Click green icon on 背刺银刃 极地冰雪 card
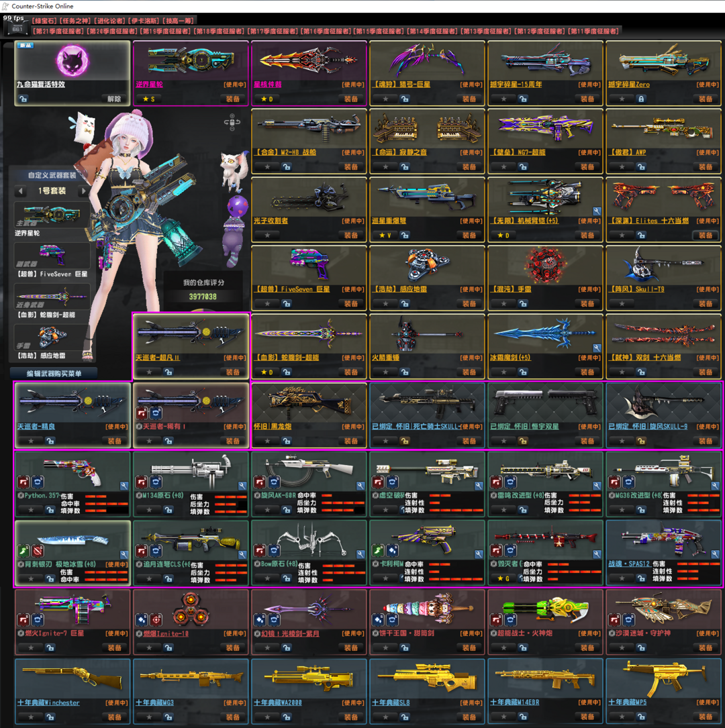 23,551
